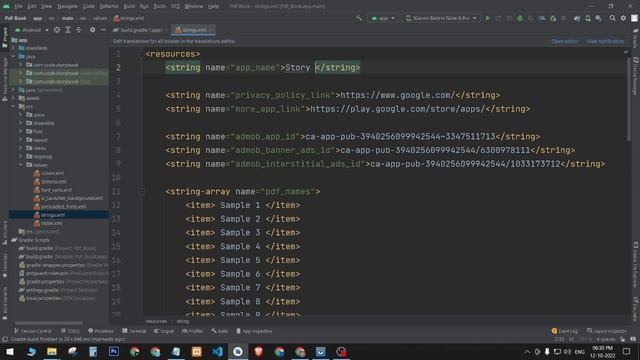Open the app run configuration dropdown

(382, 18)
